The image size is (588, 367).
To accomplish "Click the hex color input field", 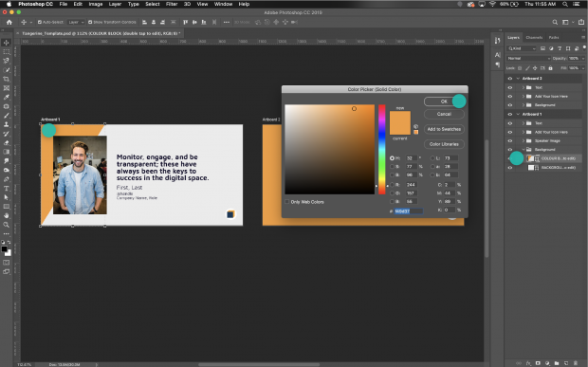I will (409, 211).
